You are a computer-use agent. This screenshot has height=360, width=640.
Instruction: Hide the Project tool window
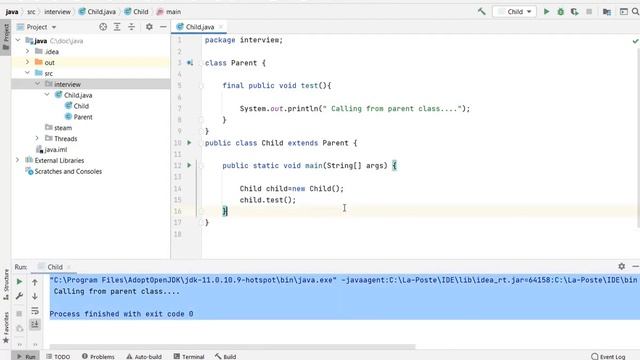click(163, 27)
